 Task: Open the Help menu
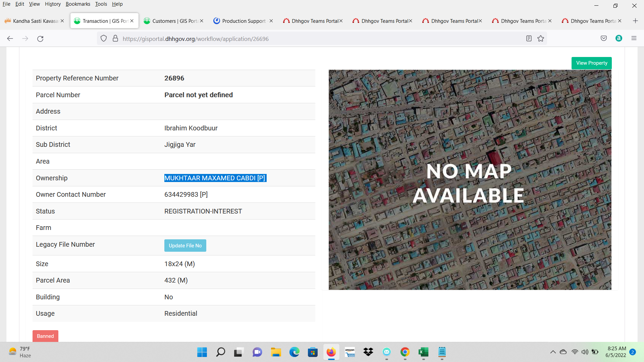tap(117, 4)
